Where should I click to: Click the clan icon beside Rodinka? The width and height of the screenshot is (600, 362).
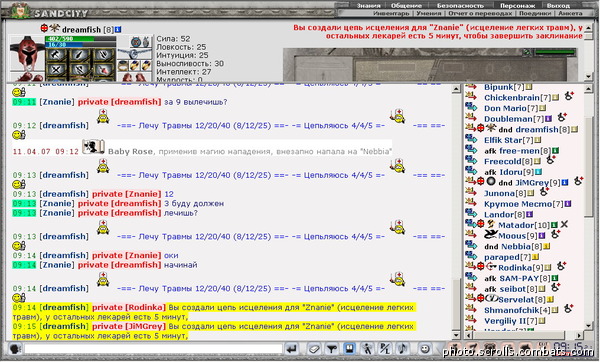491,266
